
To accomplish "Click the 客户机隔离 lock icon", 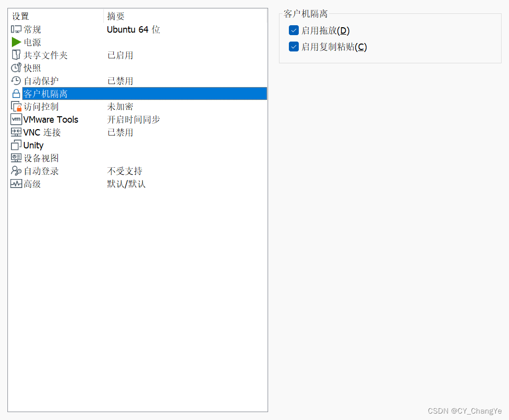I will coord(16,93).
